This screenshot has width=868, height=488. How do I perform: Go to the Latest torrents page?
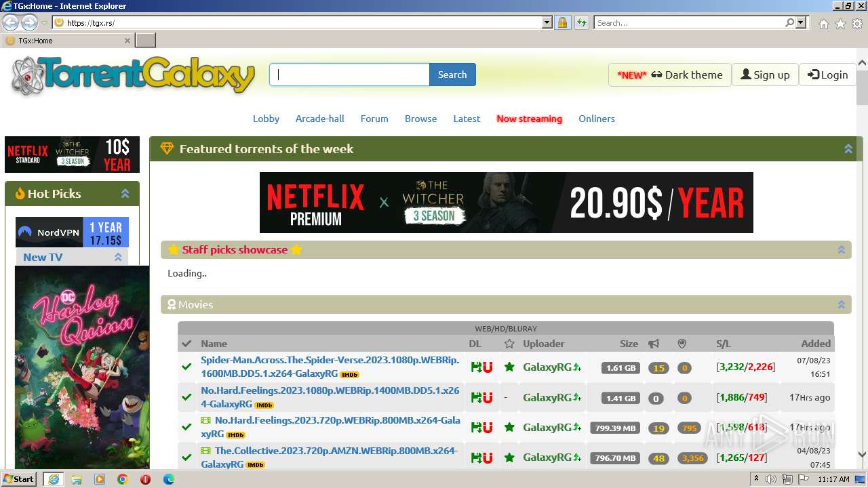[467, 119]
